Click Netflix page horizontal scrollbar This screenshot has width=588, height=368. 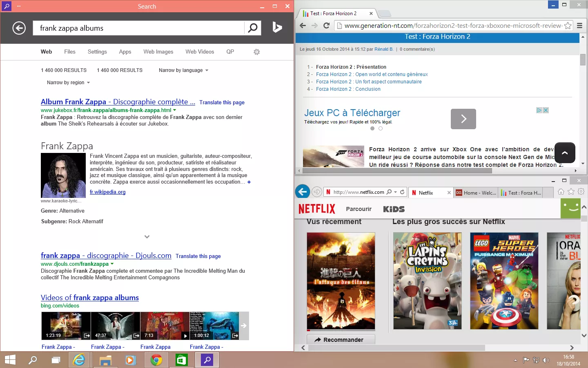tap(396, 348)
